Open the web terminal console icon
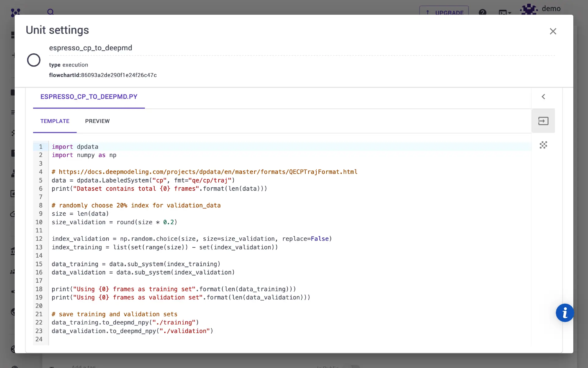This screenshot has height=368, width=588. (x=503, y=13)
